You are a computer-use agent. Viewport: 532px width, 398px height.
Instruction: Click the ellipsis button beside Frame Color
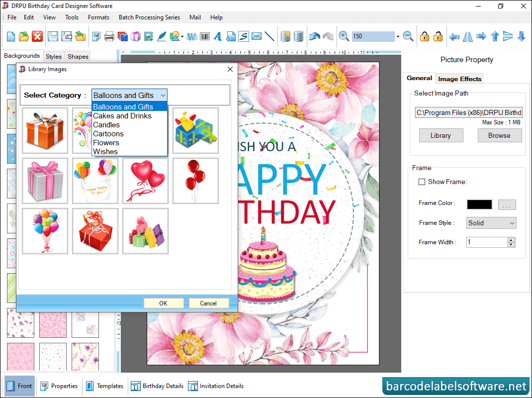(x=507, y=204)
